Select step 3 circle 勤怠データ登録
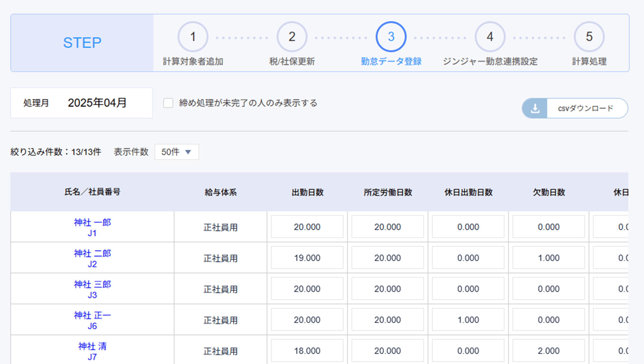Image resolution: width=644 pixels, height=364 pixels. (x=391, y=37)
